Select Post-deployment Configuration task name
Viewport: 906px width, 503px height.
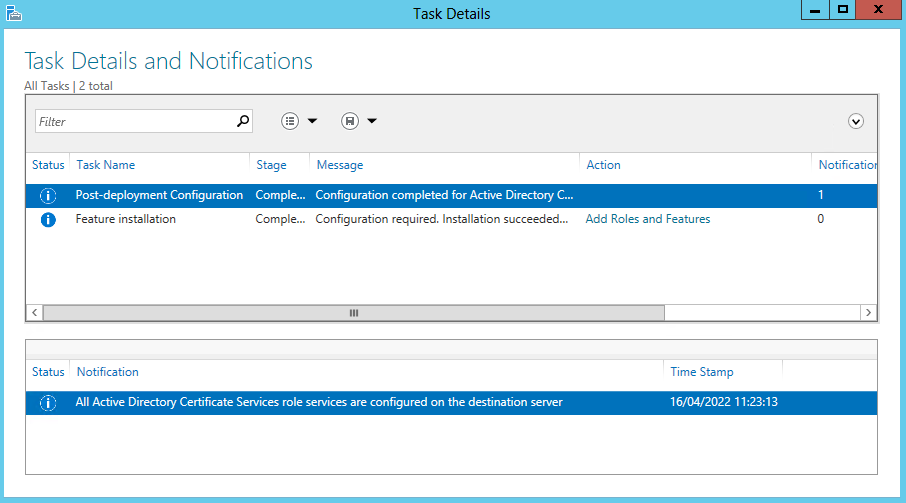(x=159, y=195)
